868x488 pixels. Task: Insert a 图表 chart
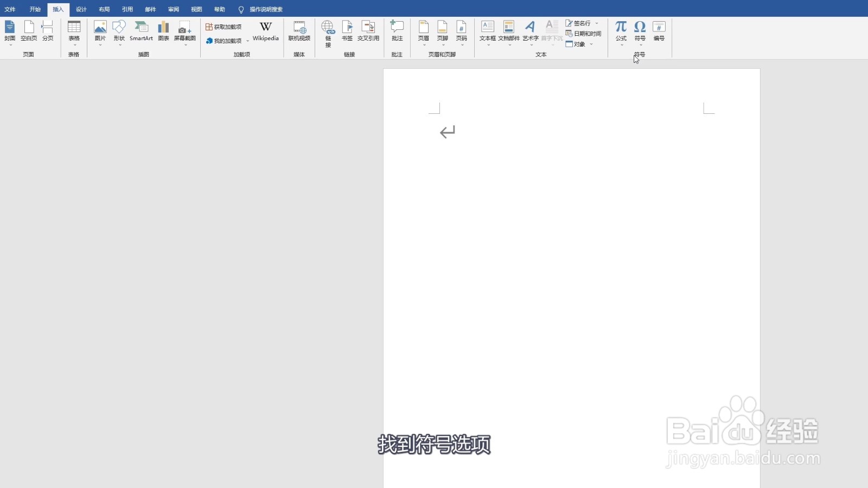tap(163, 31)
